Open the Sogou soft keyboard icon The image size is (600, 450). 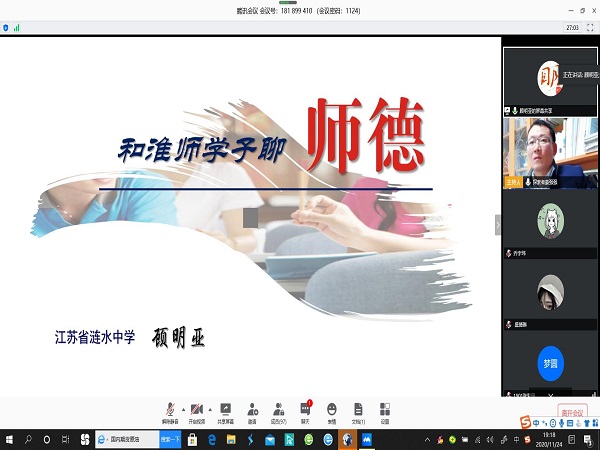(570, 423)
